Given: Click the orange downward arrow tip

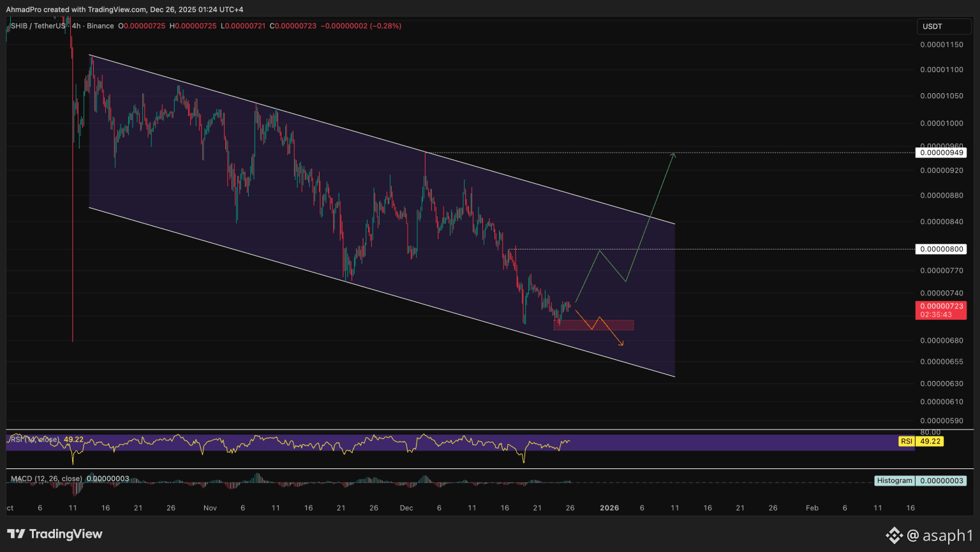Looking at the screenshot, I should 622,345.
